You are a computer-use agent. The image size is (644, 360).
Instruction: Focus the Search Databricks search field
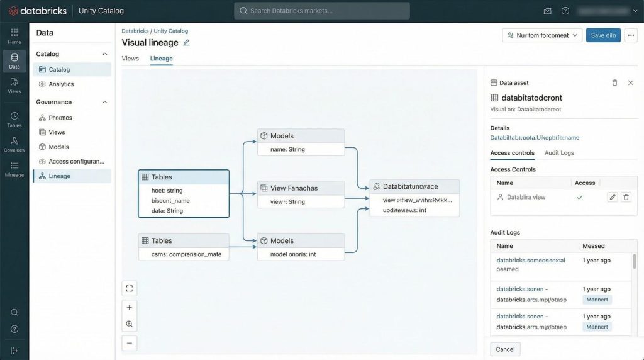coord(322,11)
